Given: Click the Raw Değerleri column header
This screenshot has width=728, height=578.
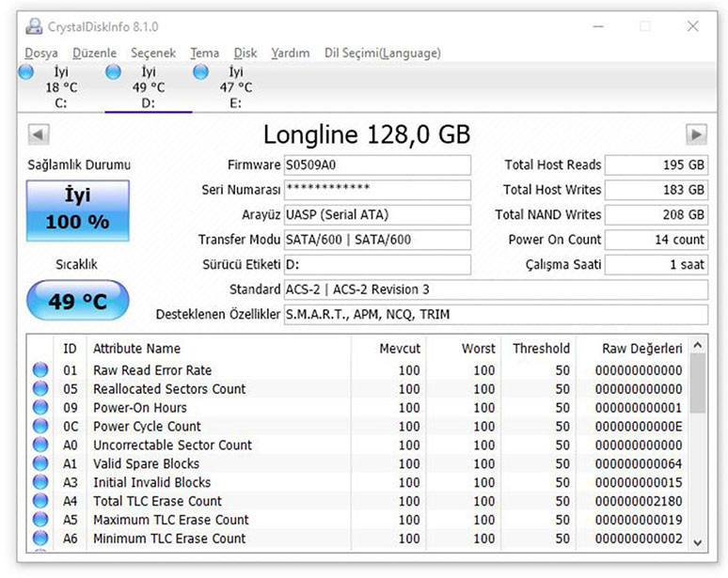Looking at the screenshot, I should point(642,349).
